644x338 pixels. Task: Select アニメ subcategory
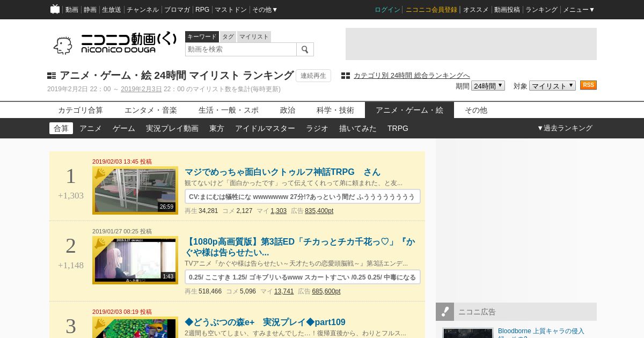pyautogui.click(x=91, y=128)
